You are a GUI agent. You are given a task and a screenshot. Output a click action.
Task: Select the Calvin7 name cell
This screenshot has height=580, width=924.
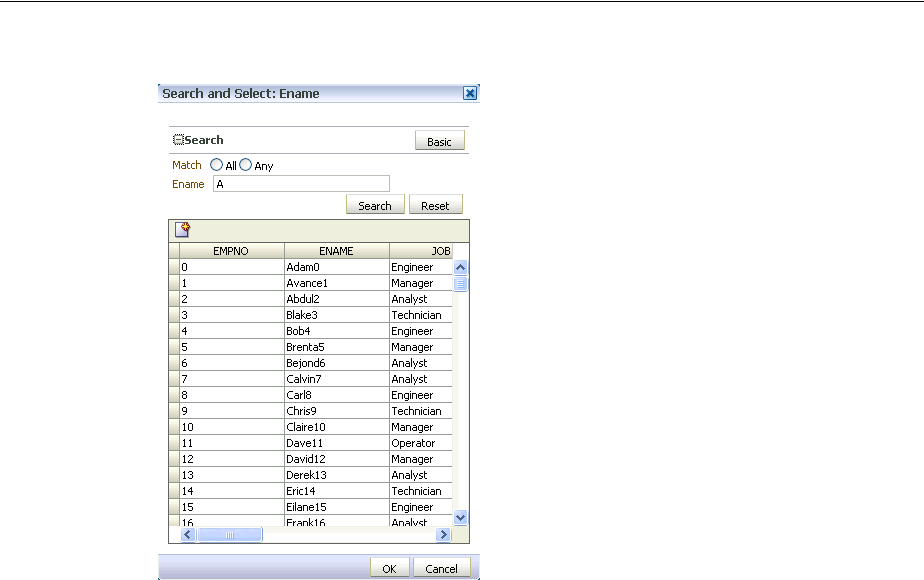336,379
